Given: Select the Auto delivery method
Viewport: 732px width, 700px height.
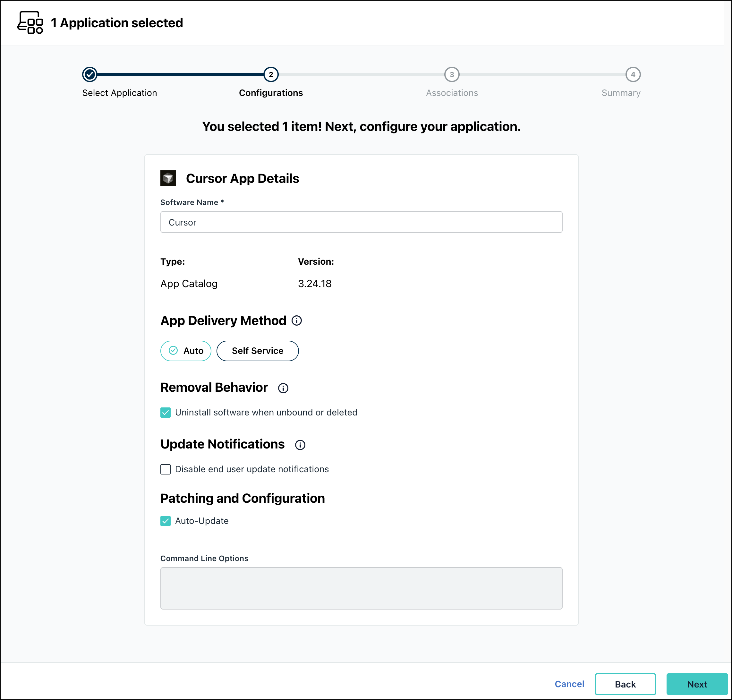Looking at the screenshot, I should [186, 351].
